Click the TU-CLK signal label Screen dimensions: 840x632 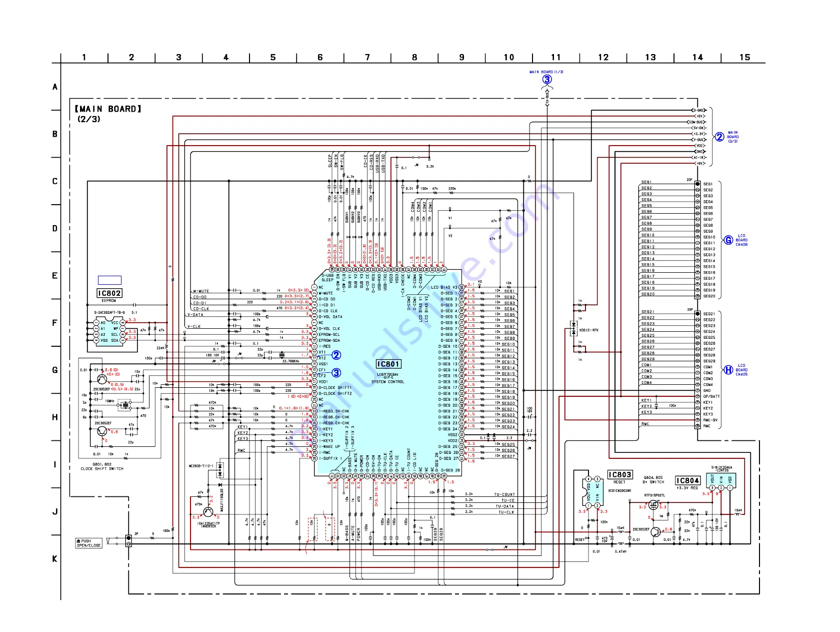pos(506,512)
